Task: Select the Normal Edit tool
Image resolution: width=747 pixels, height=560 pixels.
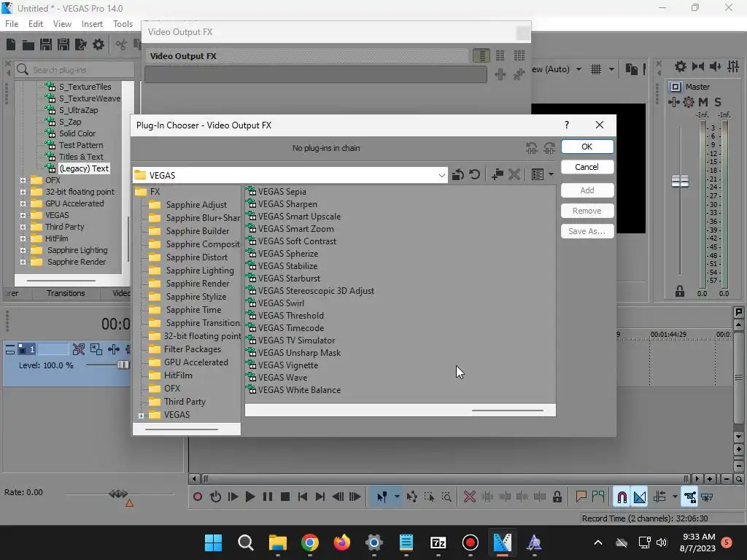Action: point(382,497)
